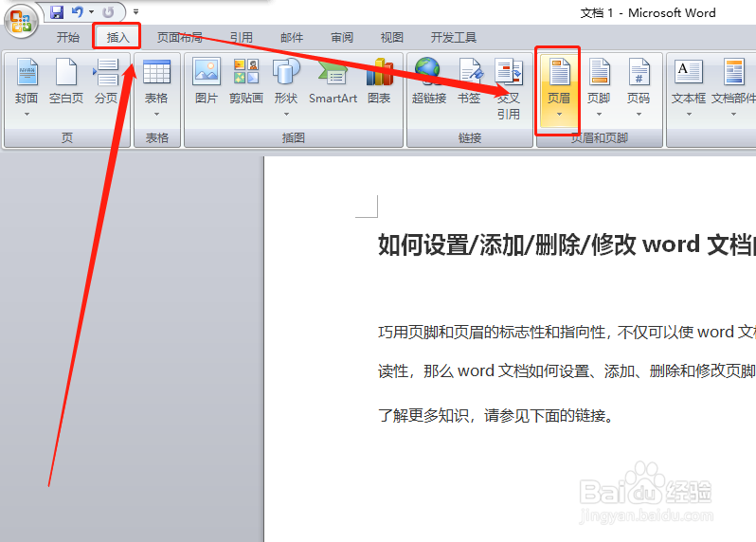Open the 页面布局 tab

click(179, 37)
